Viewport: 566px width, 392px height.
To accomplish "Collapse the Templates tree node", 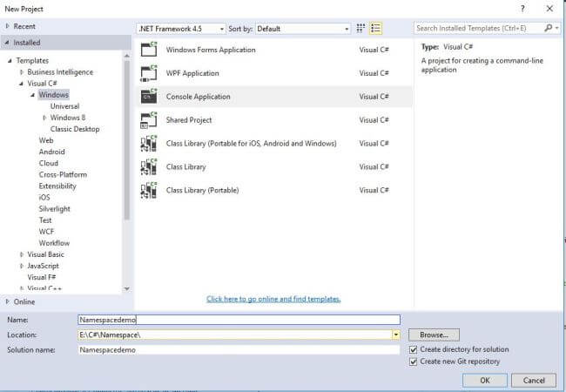I will 10,61.
